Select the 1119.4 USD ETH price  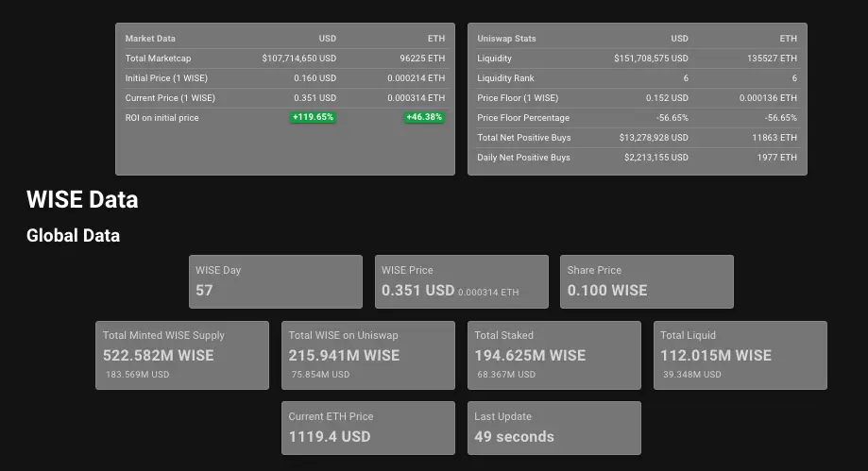[x=330, y=437]
